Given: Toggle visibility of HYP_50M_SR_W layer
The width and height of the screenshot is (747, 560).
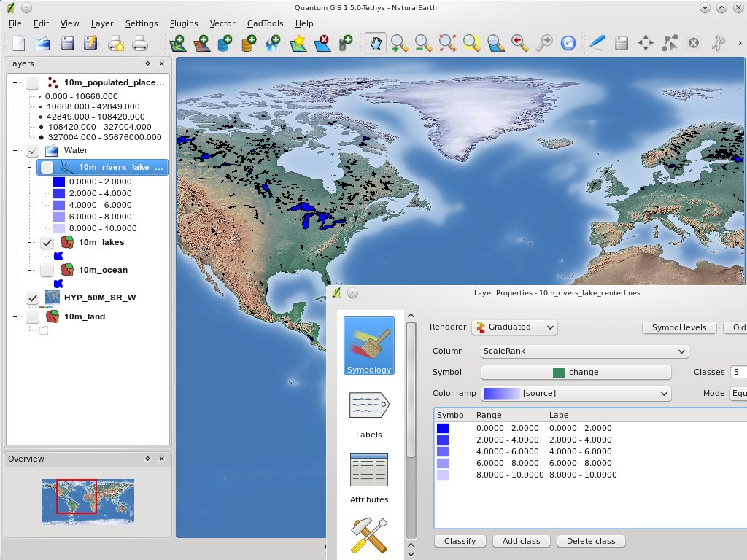Looking at the screenshot, I should click(x=32, y=297).
